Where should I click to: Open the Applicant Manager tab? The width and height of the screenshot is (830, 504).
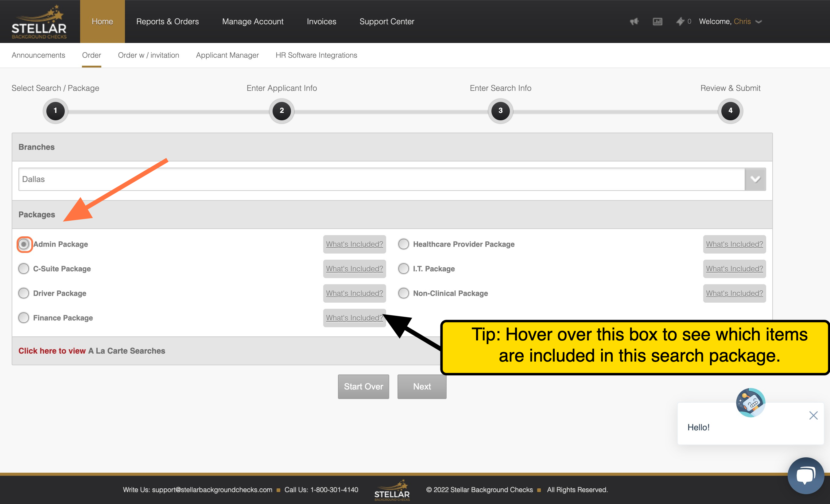pos(227,55)
